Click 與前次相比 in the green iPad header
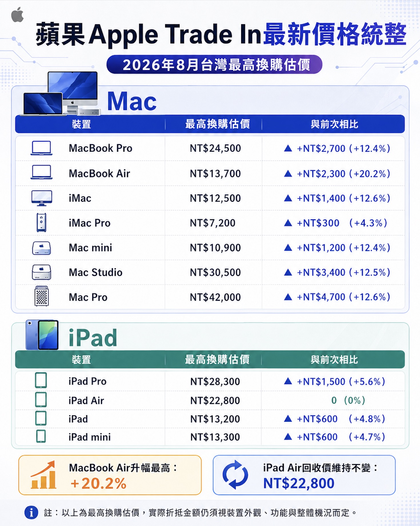This screenshot has height=526, width=420. 334,360
